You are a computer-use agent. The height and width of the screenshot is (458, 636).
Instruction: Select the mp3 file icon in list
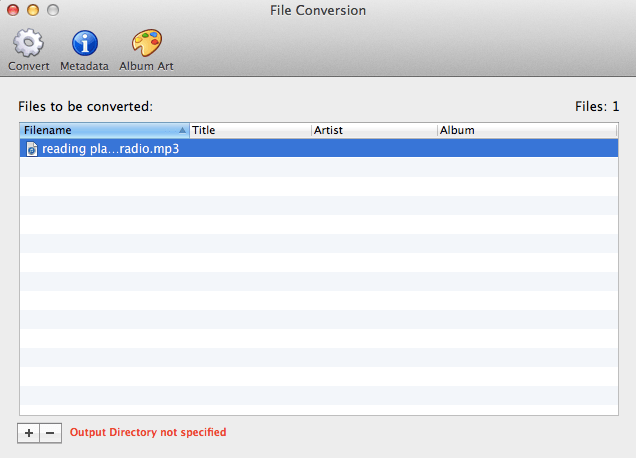pyautogui.click(x=32, y=149)
